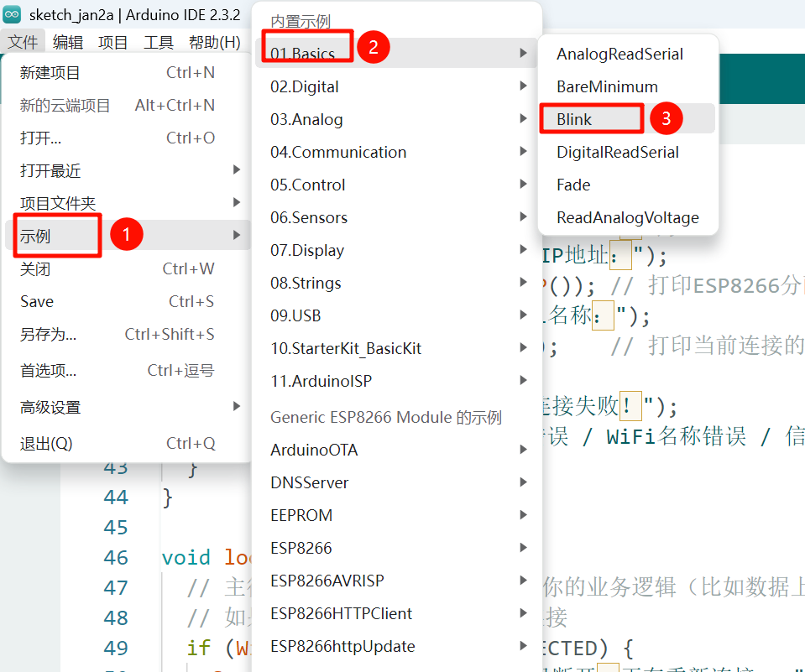
Task: Expand the ESP8266HTTPClient examples submenu
Action: [396, 613]
